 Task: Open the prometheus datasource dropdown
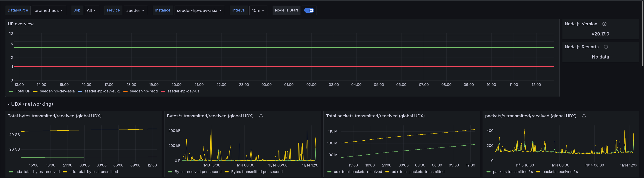49,10
